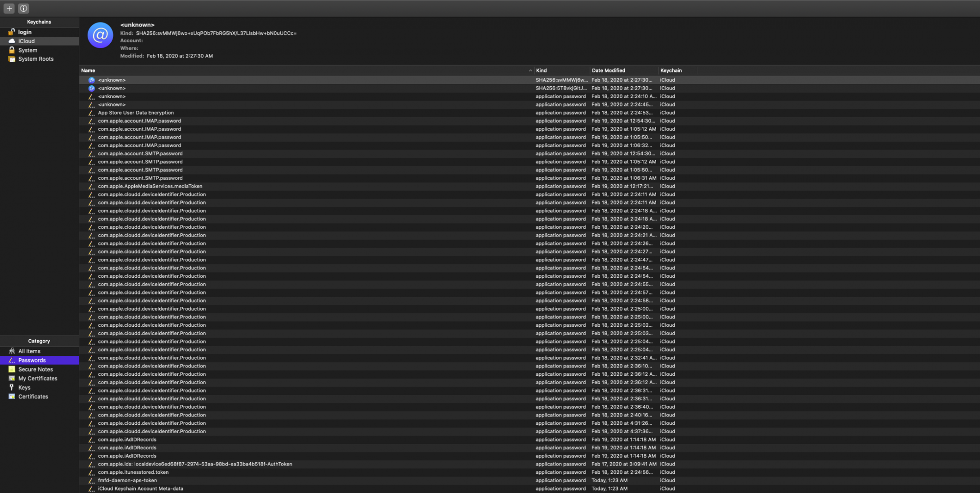980x493 pixels.
Task: Select the login keychain
Action: (39, 32)
